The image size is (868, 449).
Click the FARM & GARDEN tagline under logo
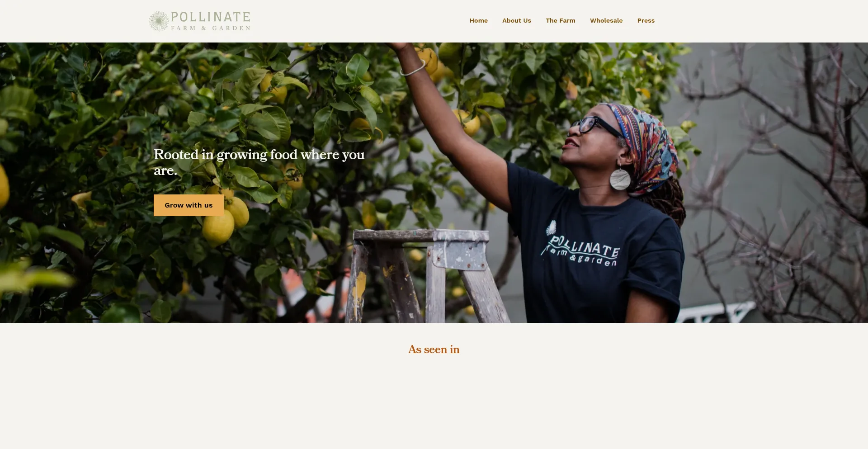[211, 28]
